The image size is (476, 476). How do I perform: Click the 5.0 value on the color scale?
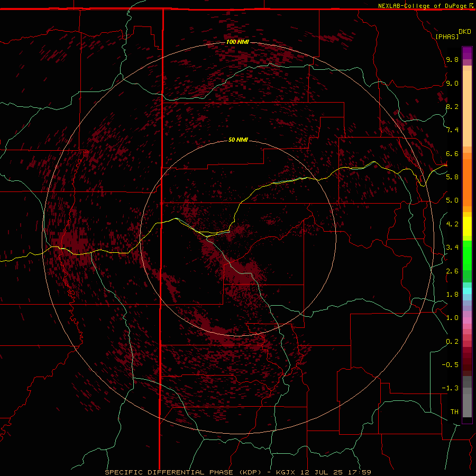point(452,200)
